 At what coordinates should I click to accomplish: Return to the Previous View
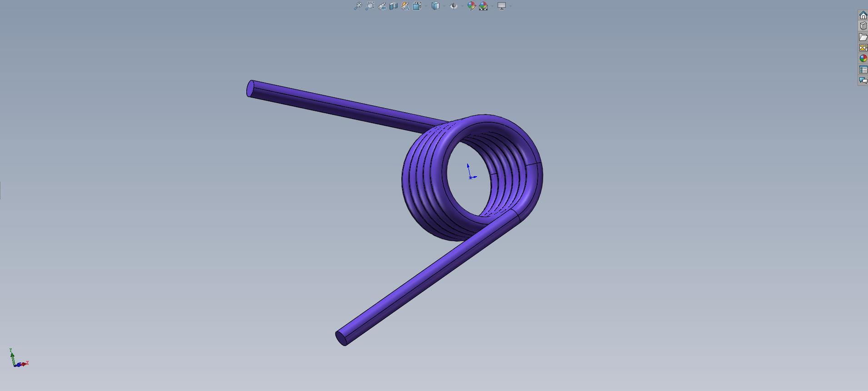coord(382,6)
